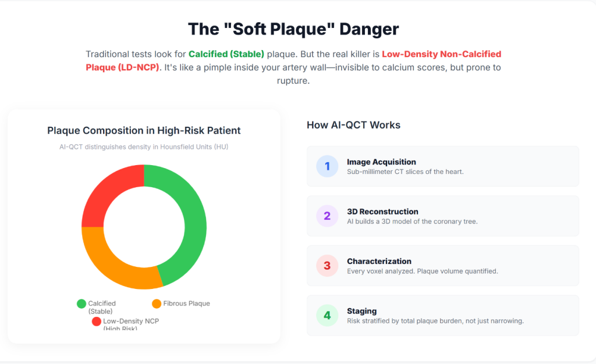
Task: Click the purple number 2 step icon
Action: coord(327,216)
